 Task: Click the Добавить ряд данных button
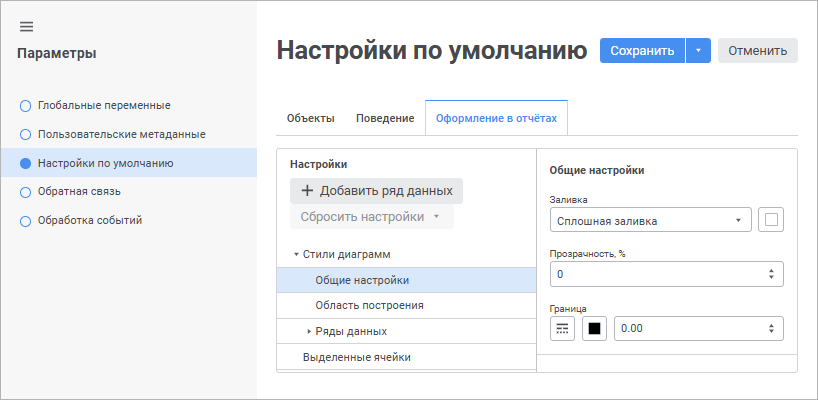click(x=376, y=191)
